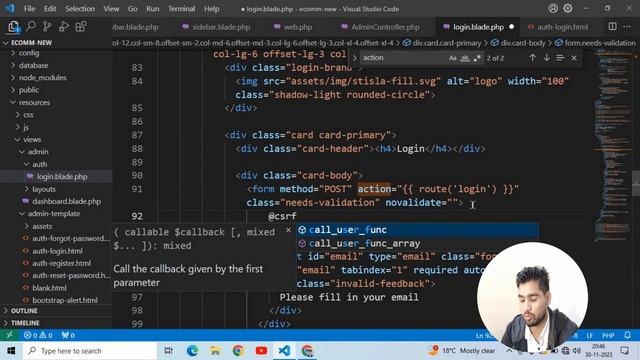The image size is (640, 360).
Task: Open the File menu
Action: coord(29,9)
